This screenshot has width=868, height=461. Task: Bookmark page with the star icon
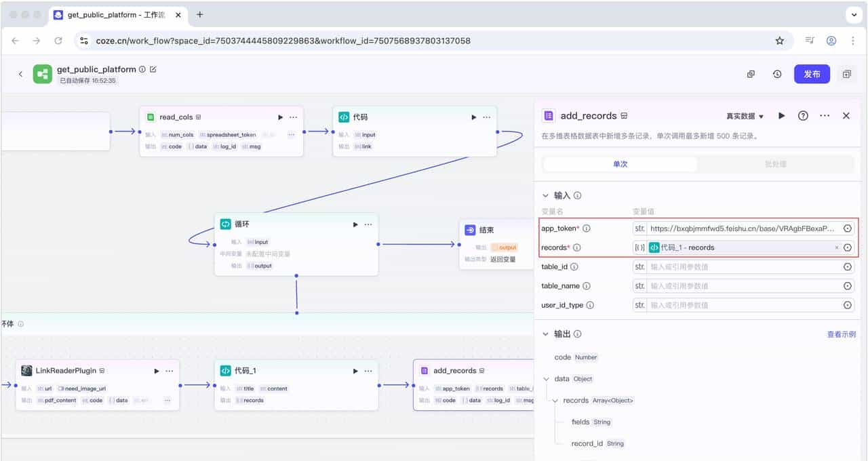[780, 41]
